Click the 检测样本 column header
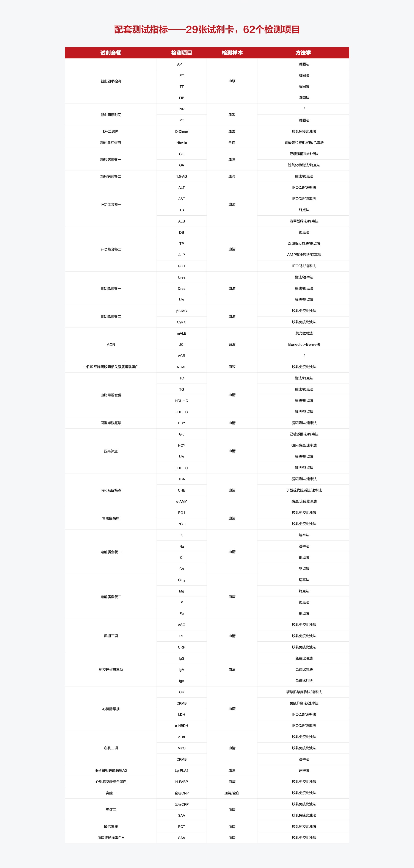The image size is (414, 868). point(232,53)
